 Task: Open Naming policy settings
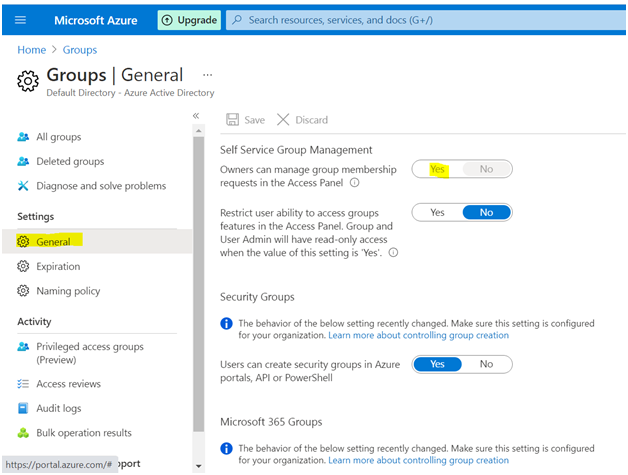click(x=68, y=291)
